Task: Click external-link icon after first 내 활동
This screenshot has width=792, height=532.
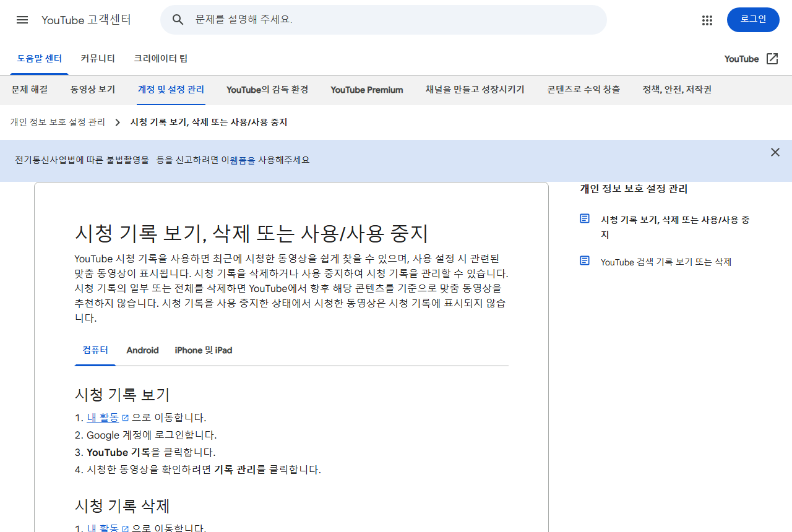Action: [126, 418]
